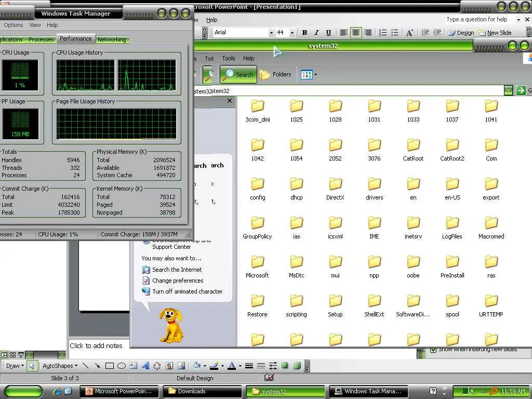This screenshot has width=532, height=399.
Task: Apply Font Color A swatch
Action: (x=232, y=366)
